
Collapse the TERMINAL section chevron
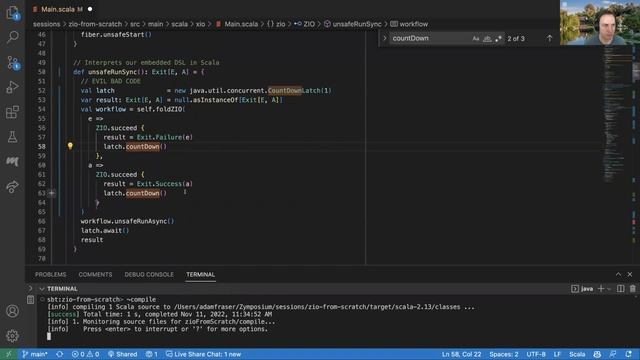(42, 289)
